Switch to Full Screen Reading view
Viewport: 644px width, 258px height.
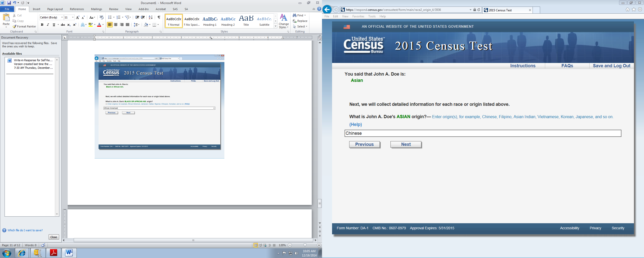[260, 245]
